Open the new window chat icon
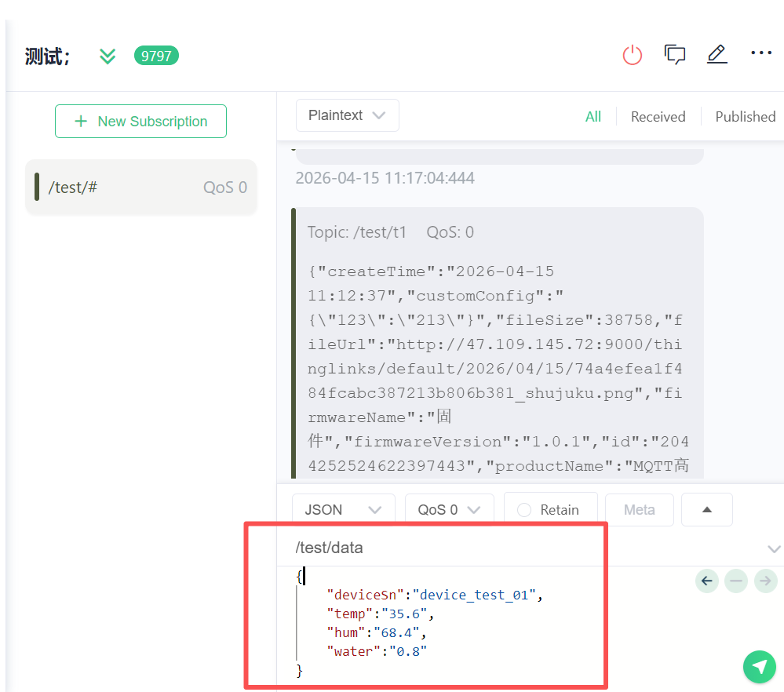 [675, 55]
